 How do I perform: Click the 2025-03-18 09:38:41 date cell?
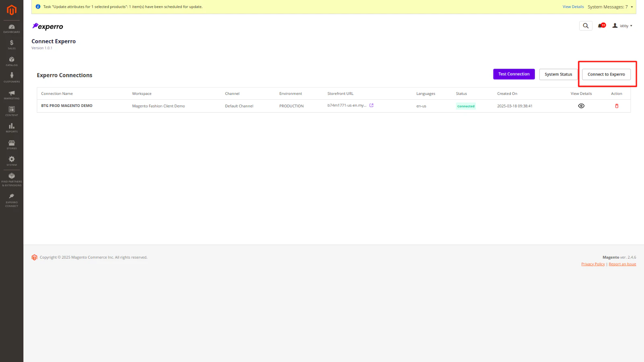515,106
